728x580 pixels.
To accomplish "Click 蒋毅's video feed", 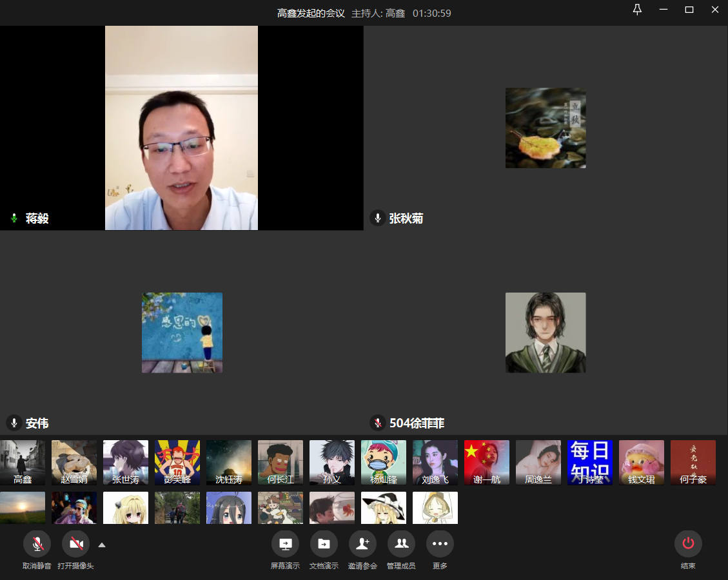I will coord(181,128).
